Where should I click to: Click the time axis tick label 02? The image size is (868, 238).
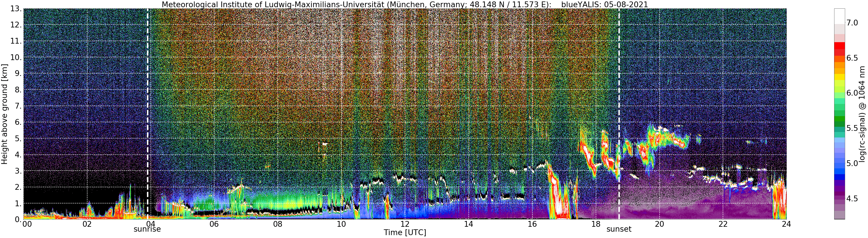click(87, 224)
